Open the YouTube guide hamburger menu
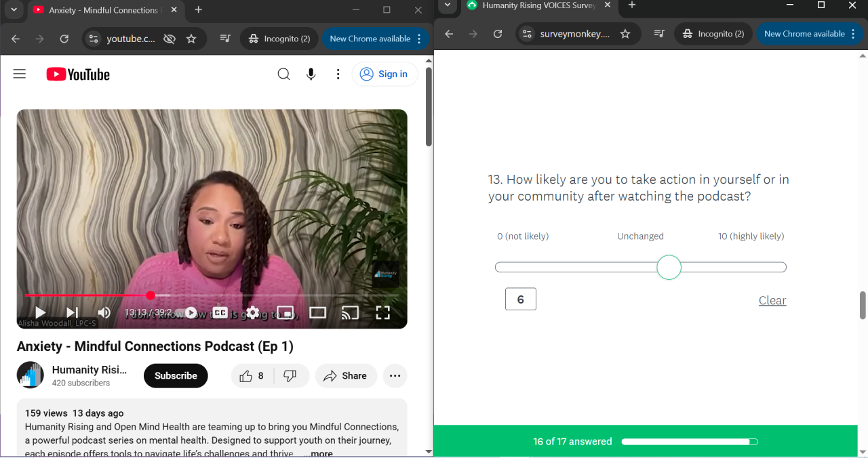Viewport: 868px width, 458px height. click(x=20, y=75)
